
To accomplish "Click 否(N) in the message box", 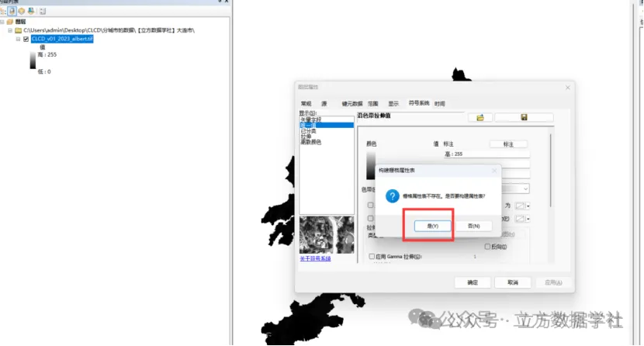I will coord(473,227).
